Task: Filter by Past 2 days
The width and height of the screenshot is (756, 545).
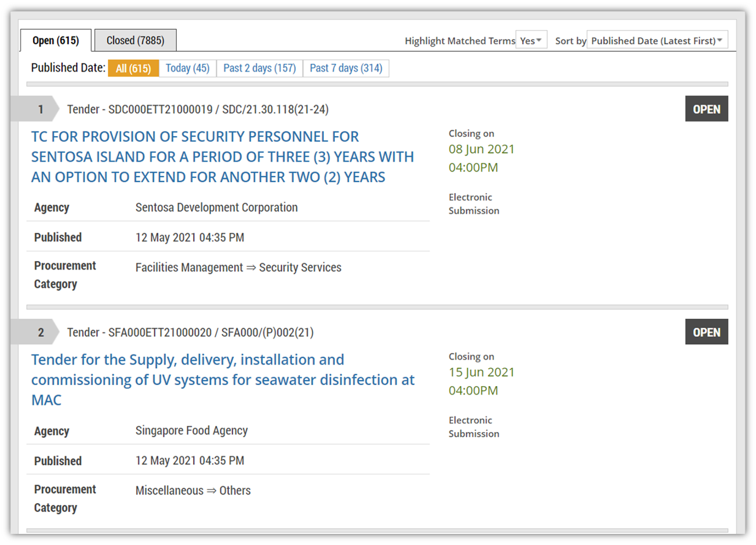Action: coord(259,67)
